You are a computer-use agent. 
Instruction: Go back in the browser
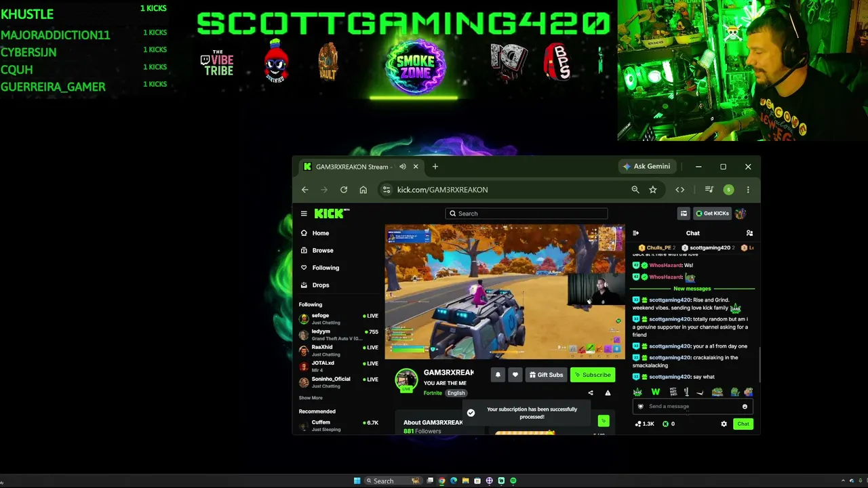(305, 190)
